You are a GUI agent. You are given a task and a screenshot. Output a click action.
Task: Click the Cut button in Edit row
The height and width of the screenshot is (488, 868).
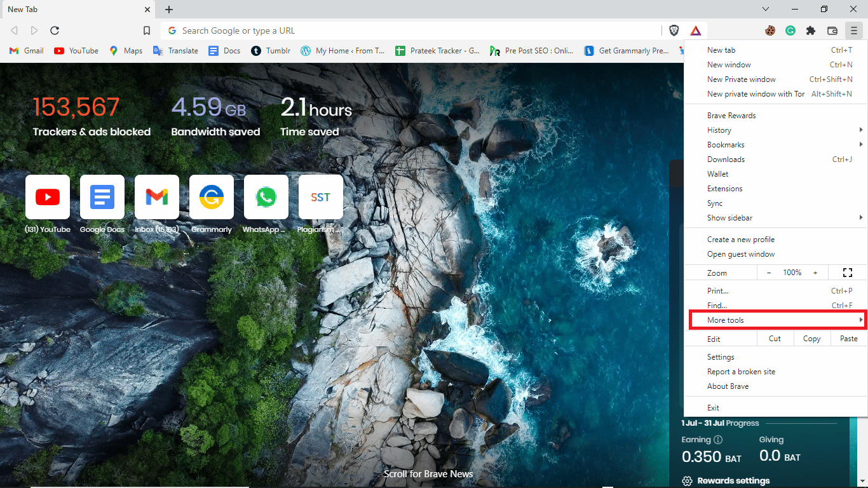pos(775,339)
